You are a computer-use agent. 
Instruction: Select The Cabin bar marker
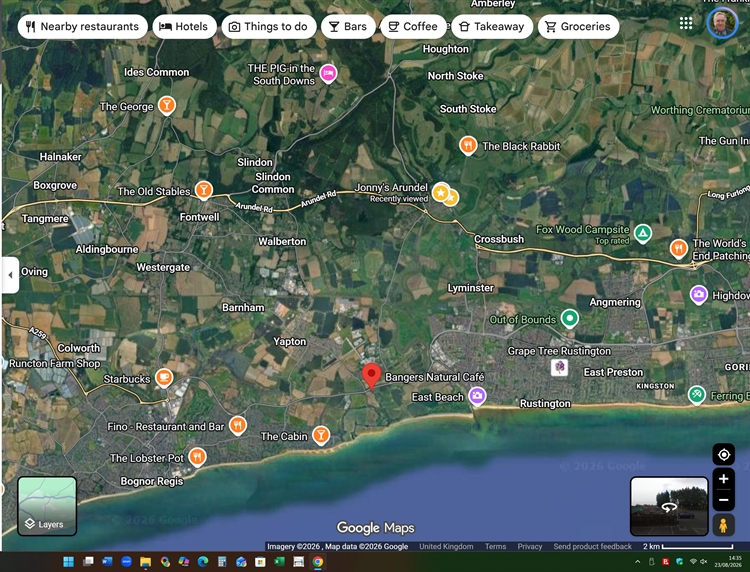[x=321, y=435]
